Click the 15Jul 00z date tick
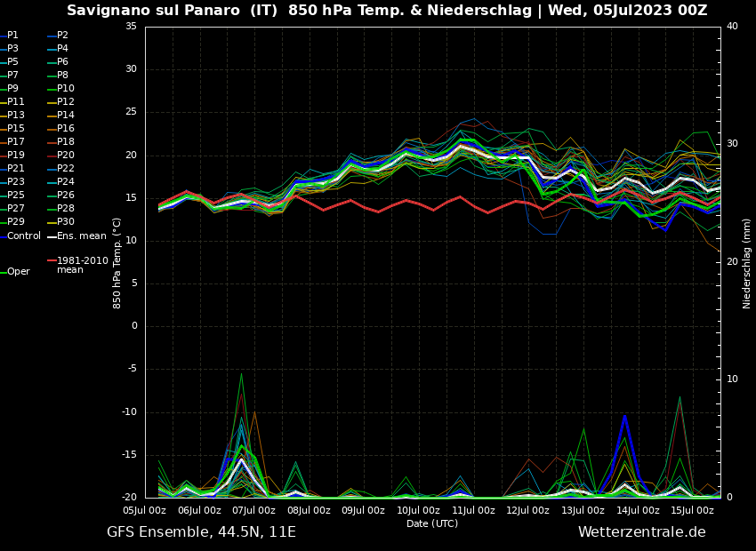Screen dimensions: 756x551 692,510
